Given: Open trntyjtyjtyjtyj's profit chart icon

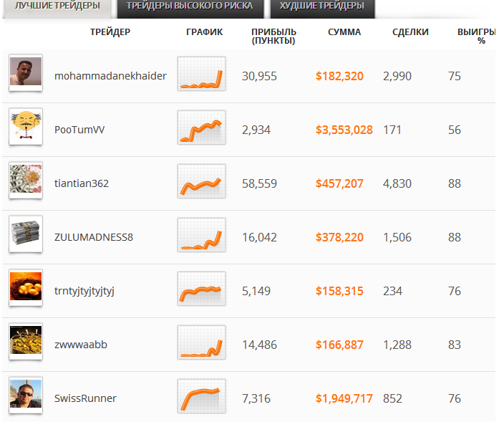Looking at the screenshot, I should [201, 289].
